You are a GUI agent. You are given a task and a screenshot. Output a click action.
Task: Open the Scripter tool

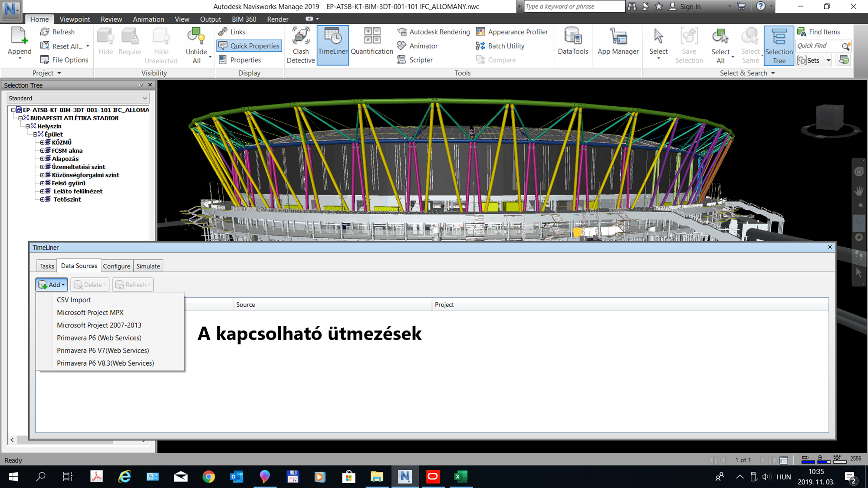(415, 60)
